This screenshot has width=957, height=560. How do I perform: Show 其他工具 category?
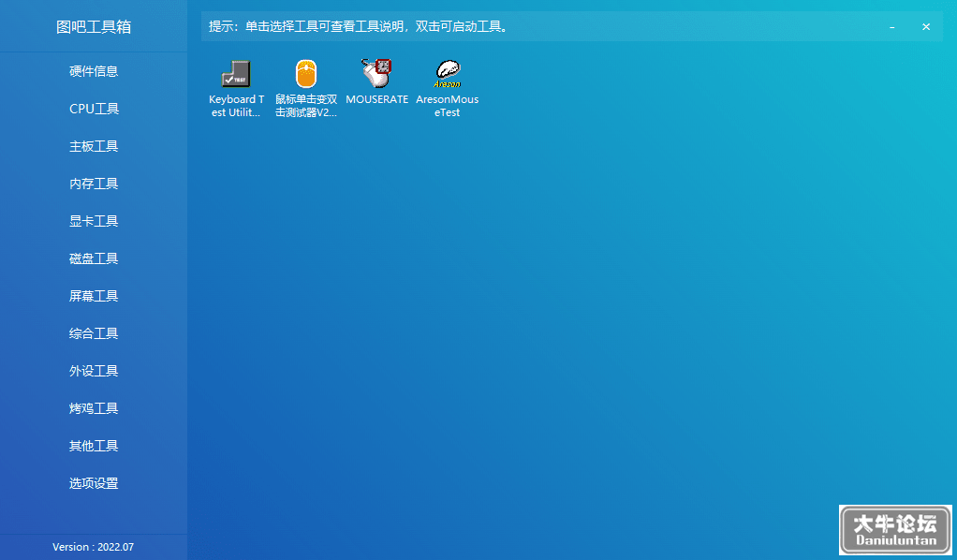click(x=94, y=446)
